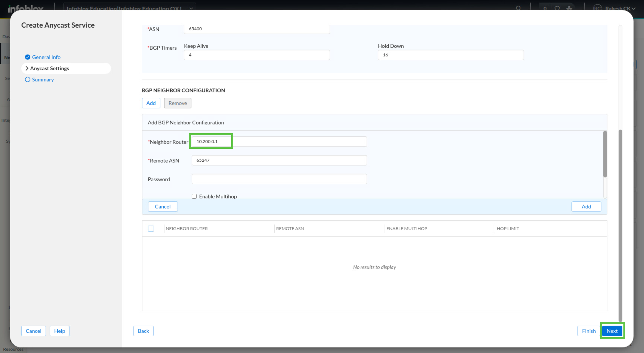Image resolution: width=644 pixels, height=353 pixels.
Task: Click the Summary step circle icon
Action: (28, 79)
